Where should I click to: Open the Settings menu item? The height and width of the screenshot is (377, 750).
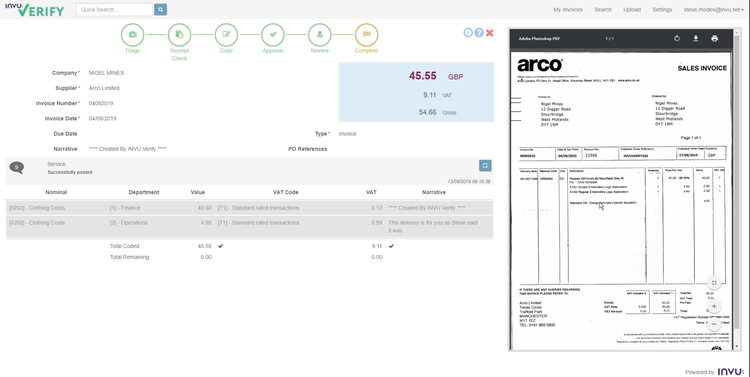pyautogui.click(x=662, y=10)
